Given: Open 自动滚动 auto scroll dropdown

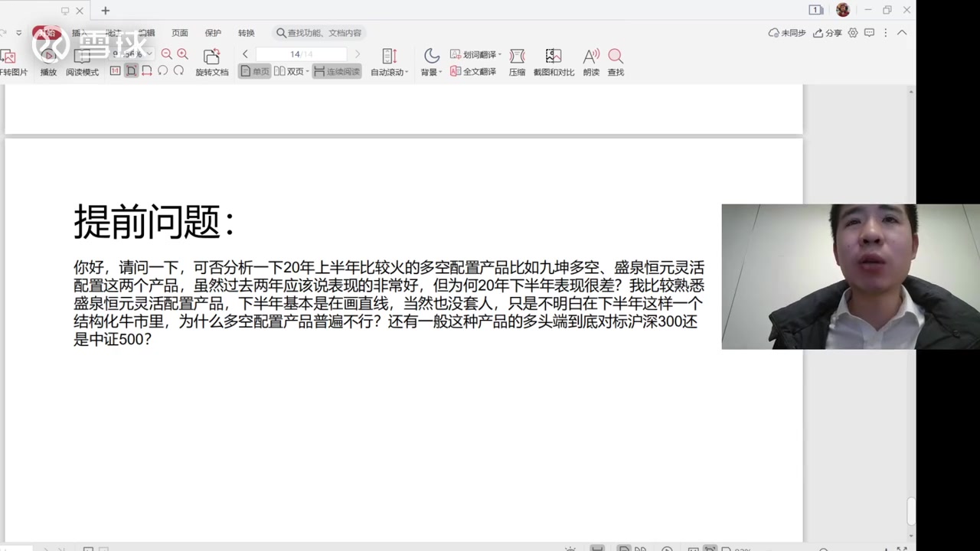Looking at the screenshot, I should click(x=390, y=63).
